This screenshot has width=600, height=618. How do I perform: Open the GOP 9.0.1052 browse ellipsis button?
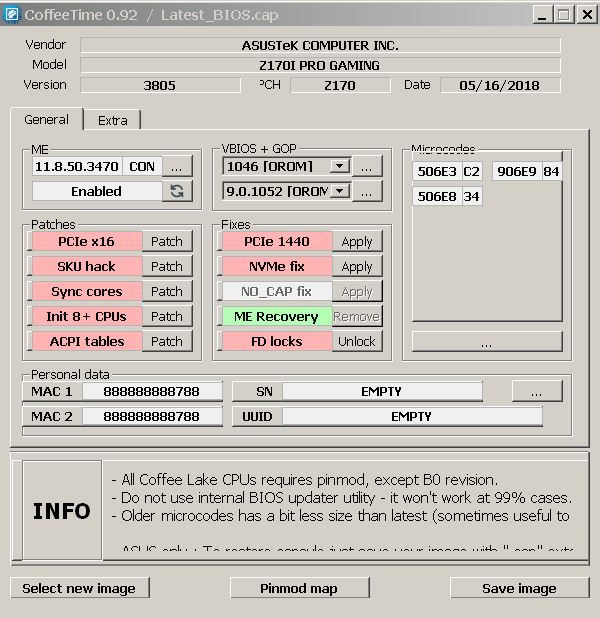coord(367,191)
